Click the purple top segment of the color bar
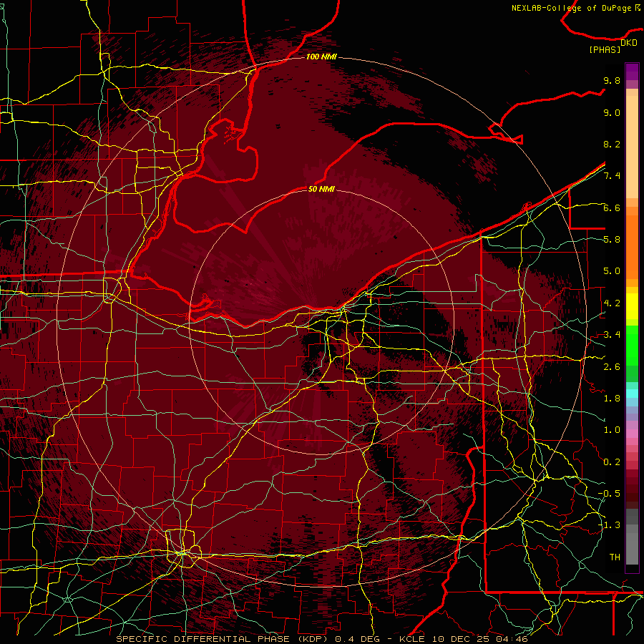644x644 pixels. click(x=632, y=72)
